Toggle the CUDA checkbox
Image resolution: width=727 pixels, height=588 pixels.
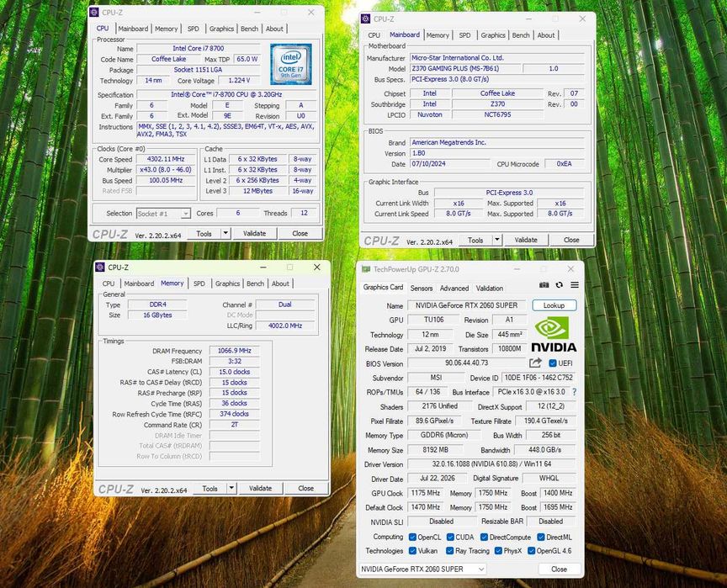450,537
